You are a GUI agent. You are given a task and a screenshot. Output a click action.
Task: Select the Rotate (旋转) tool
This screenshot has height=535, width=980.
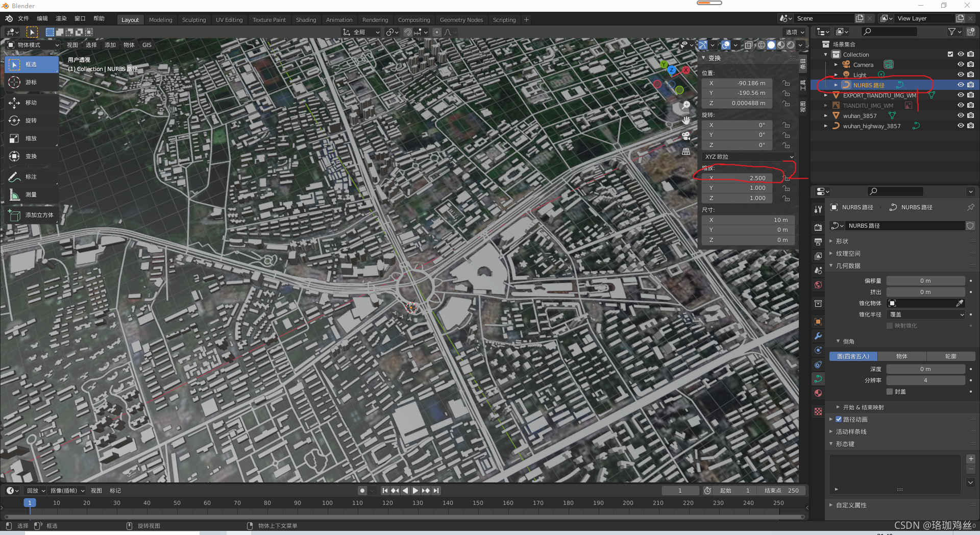(x=32, y=120)
